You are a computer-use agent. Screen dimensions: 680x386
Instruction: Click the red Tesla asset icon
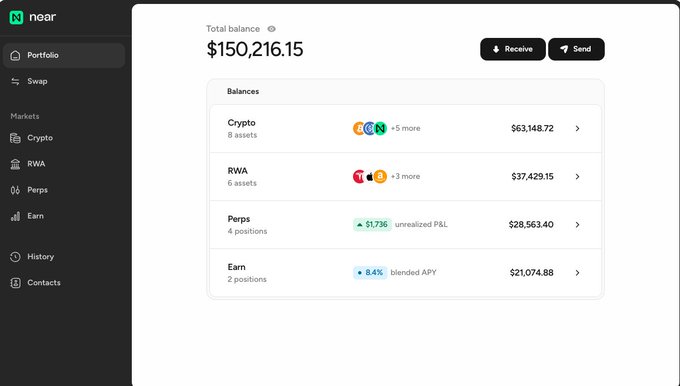click(358, 177)
